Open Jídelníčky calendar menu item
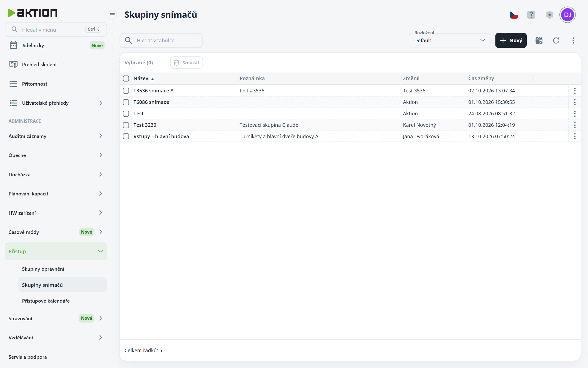This screenshot has width=588, height=368. click(x=56, y=45)
